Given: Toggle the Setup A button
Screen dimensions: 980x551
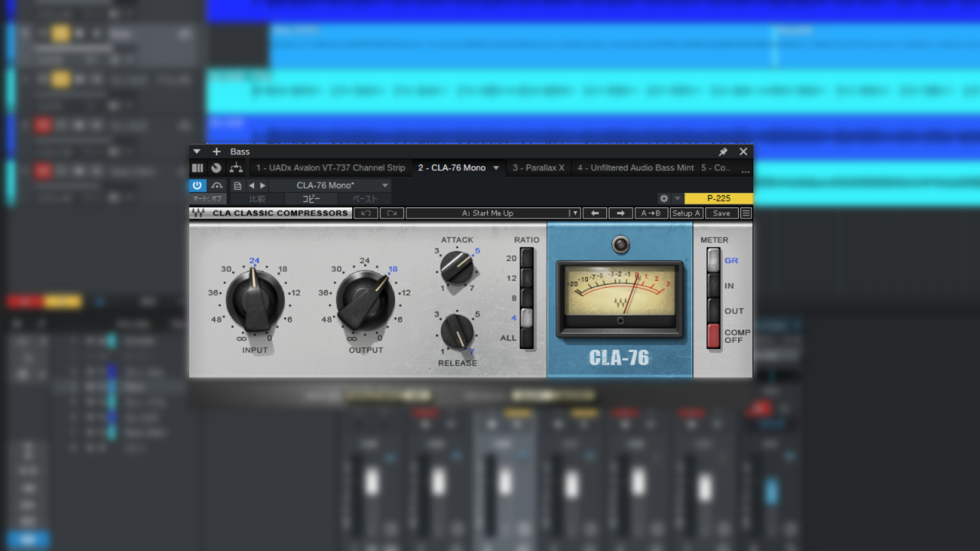Looking at the screenshot, I should (x=686, y=213).
